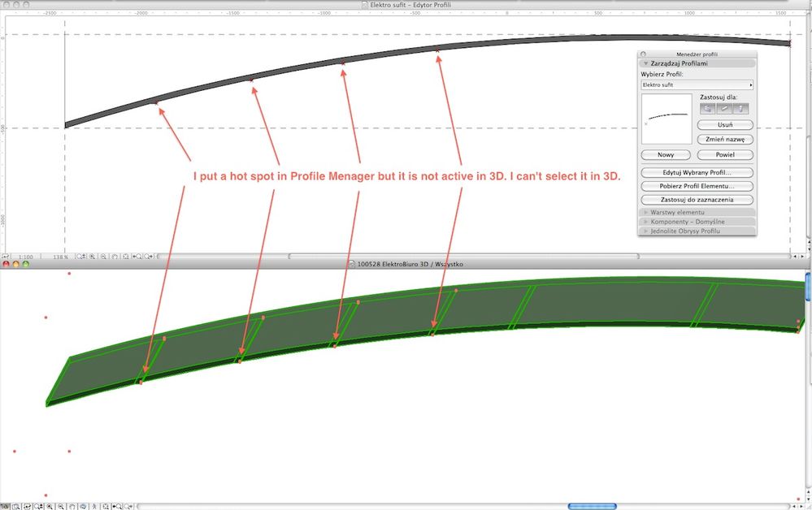Expand the Jednolite Obrysy Profilu section
812x510 pixels.
point(645,231)
